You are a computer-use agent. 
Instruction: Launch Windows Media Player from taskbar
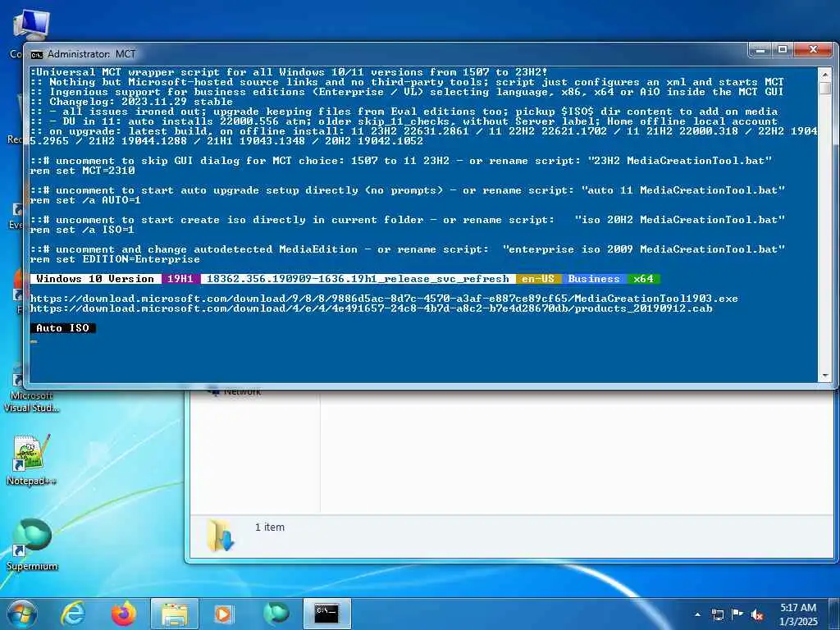point(223,614)
